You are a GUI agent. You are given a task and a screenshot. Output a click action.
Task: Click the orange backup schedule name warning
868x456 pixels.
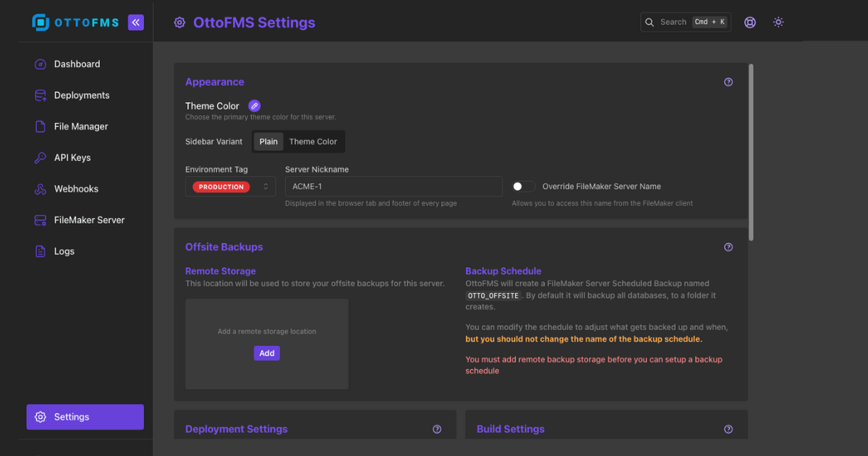[584, 339]
